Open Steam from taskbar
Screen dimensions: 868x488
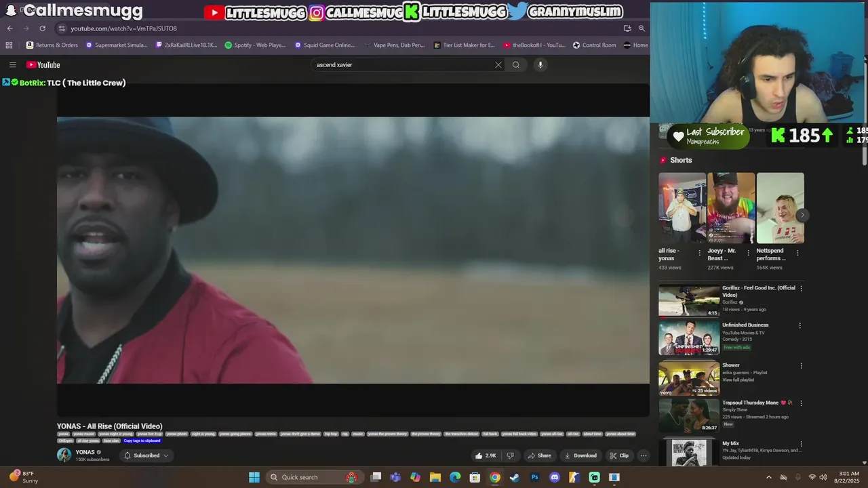pyautogui.click(x=515, y=477)
